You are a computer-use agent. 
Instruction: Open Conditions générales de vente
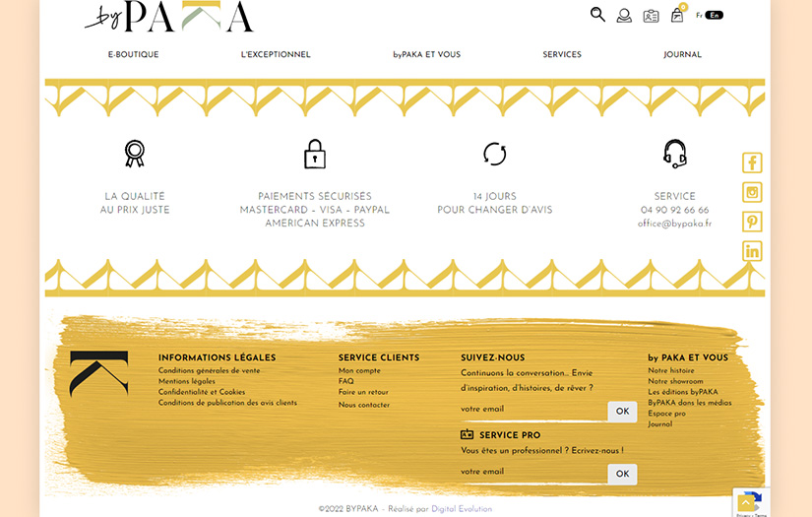click(210, 370)
